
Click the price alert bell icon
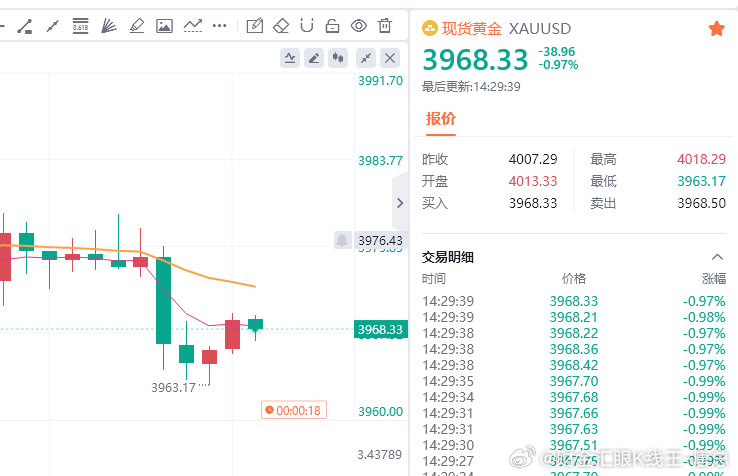[x=342, y=240]
